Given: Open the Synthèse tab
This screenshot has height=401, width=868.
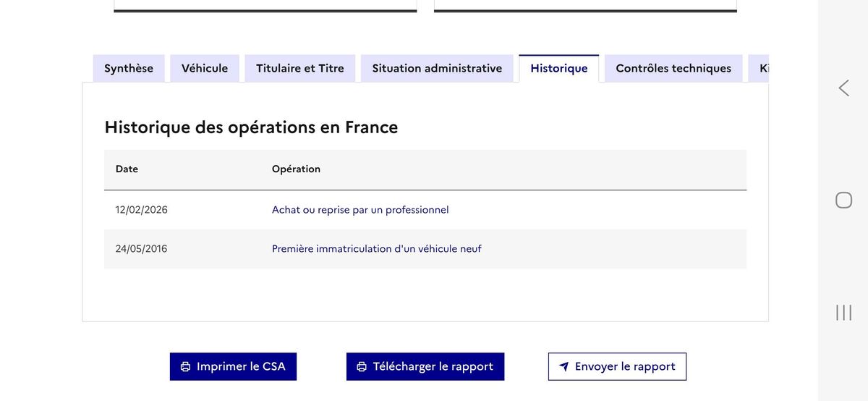Looking at the screenshot, I should (129, 69).
